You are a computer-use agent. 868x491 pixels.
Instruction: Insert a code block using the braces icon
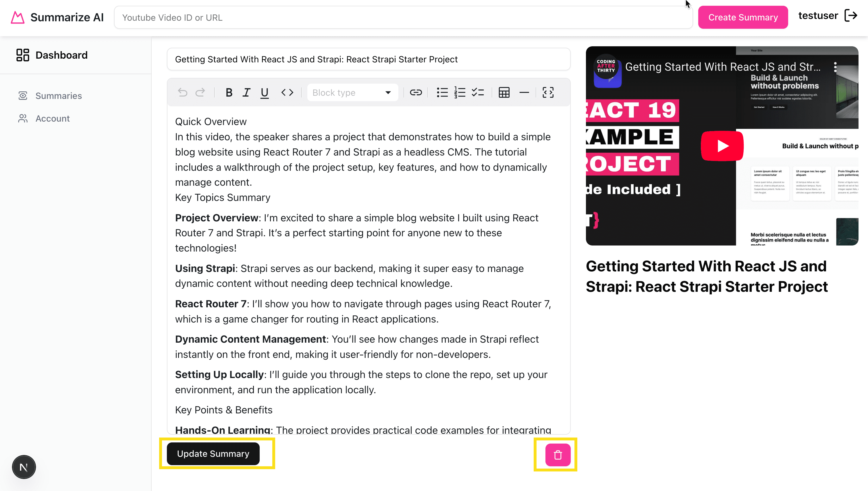click(x=548, y=92)
